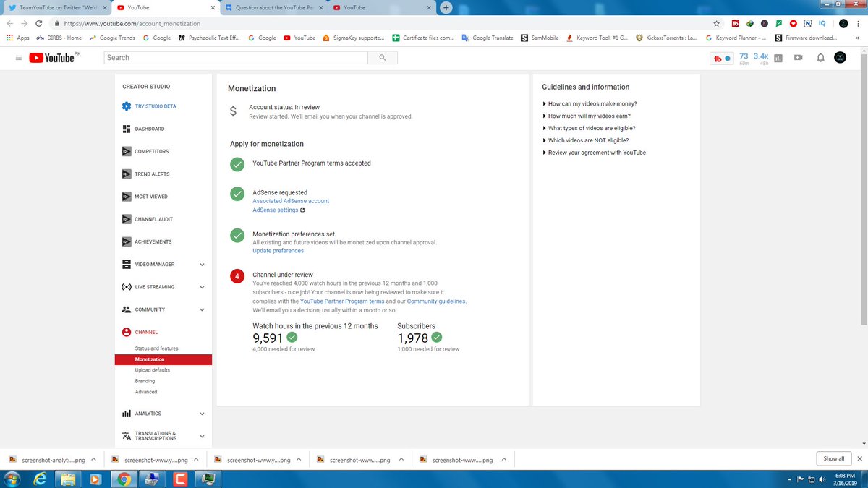Open Upload defaults under Channel

pyautogui.click(x=153, y=370)
